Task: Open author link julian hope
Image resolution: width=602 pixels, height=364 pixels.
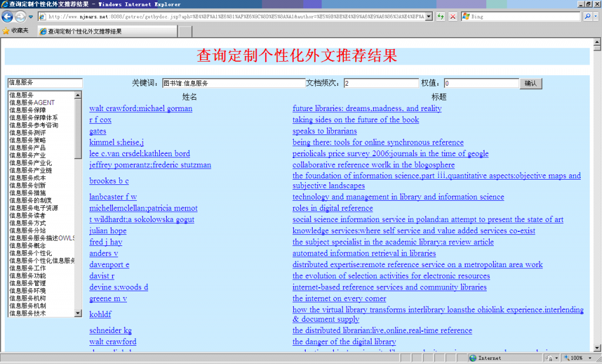Action: 108,231
